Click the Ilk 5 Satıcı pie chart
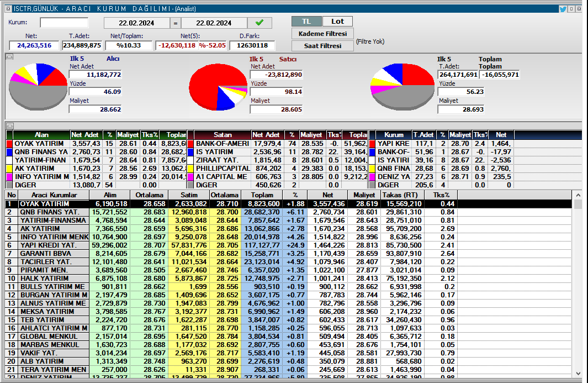Image resolution: width=588 pixels, height=383 pixels. pyautogui.click(x=218, y=87)
